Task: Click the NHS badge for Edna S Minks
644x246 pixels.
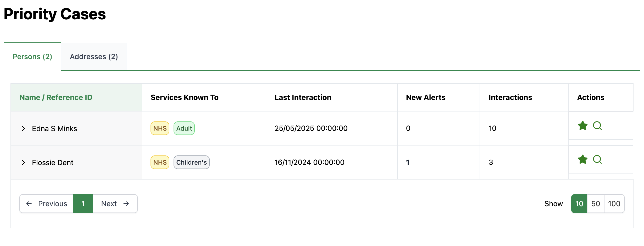Action: click(x=160, y=128)
